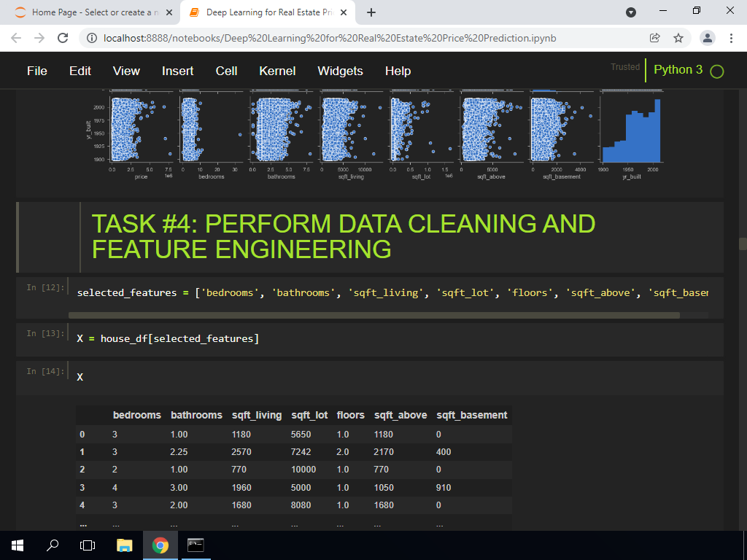The height and width of the screenshot is (560, 747).
Task: Click the horizontal scrollbar under selected_features cell
Action: point(373,316)
